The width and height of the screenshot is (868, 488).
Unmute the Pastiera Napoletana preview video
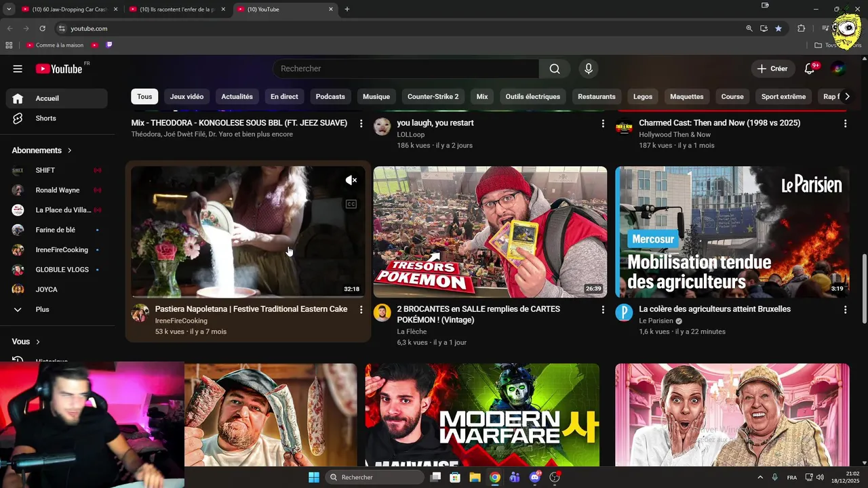351,180
